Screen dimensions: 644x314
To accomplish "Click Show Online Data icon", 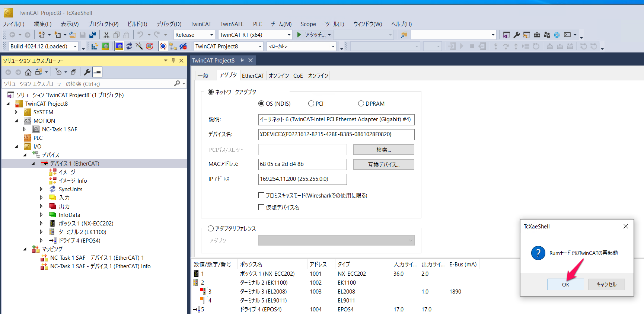I will pos(163,46).
